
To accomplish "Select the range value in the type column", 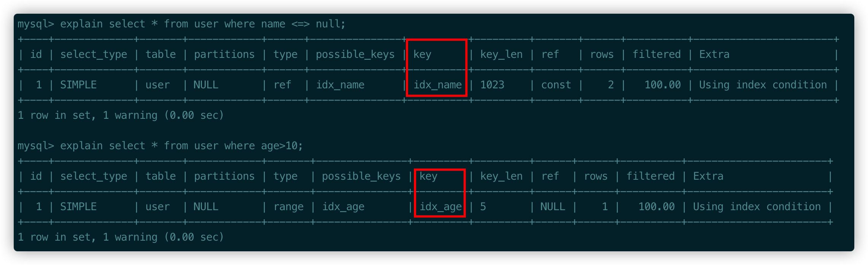I will point(288,207).
